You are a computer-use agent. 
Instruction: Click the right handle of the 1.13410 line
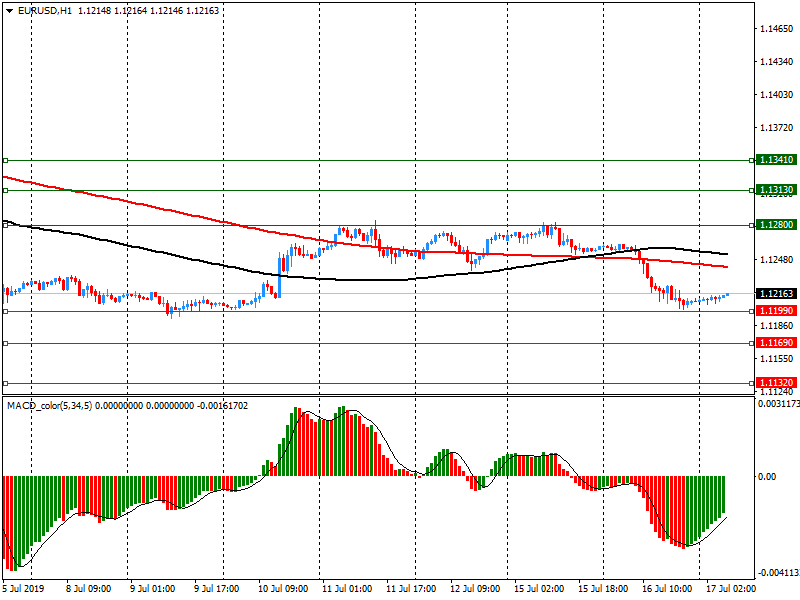(x=752, y=161)
